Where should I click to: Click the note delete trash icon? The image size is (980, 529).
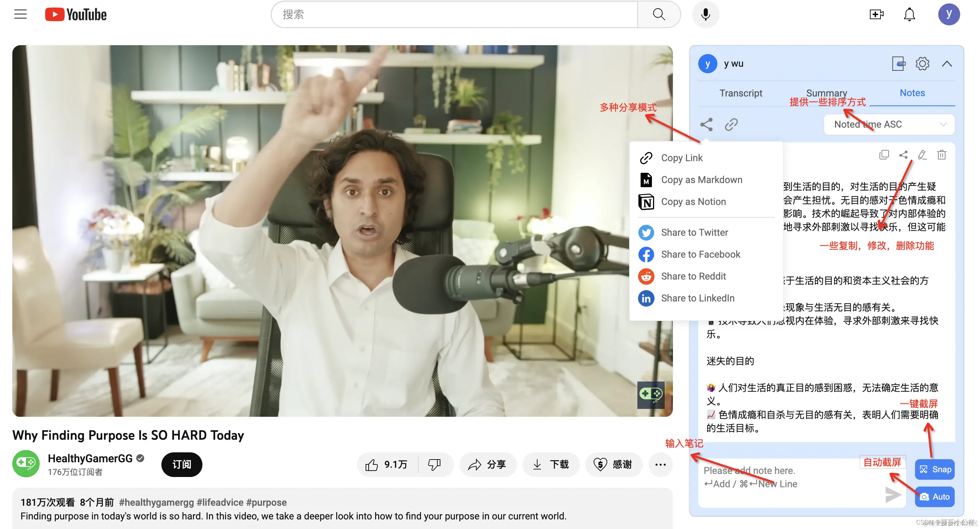942,155
